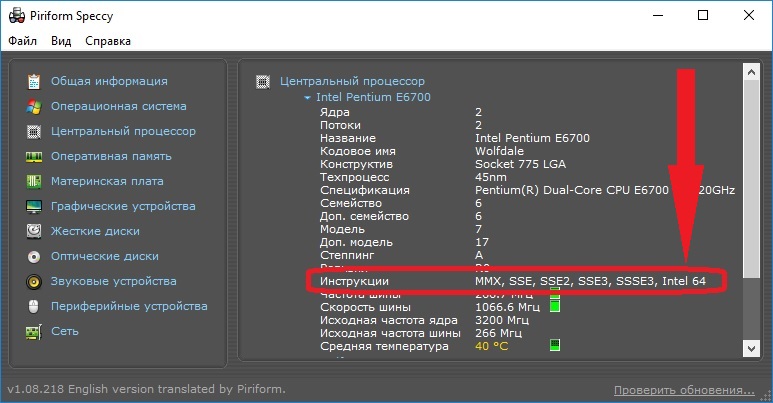The height and width of the screenshot is (403, 773).
Task: Click the green graph icon next to Скорость шины
Action: (555, 307)
